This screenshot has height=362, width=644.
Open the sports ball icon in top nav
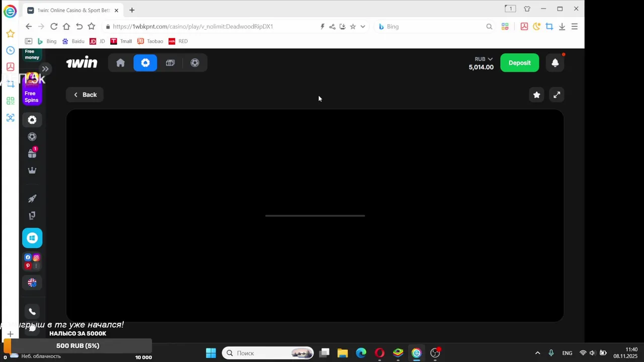tap(195, 63)
